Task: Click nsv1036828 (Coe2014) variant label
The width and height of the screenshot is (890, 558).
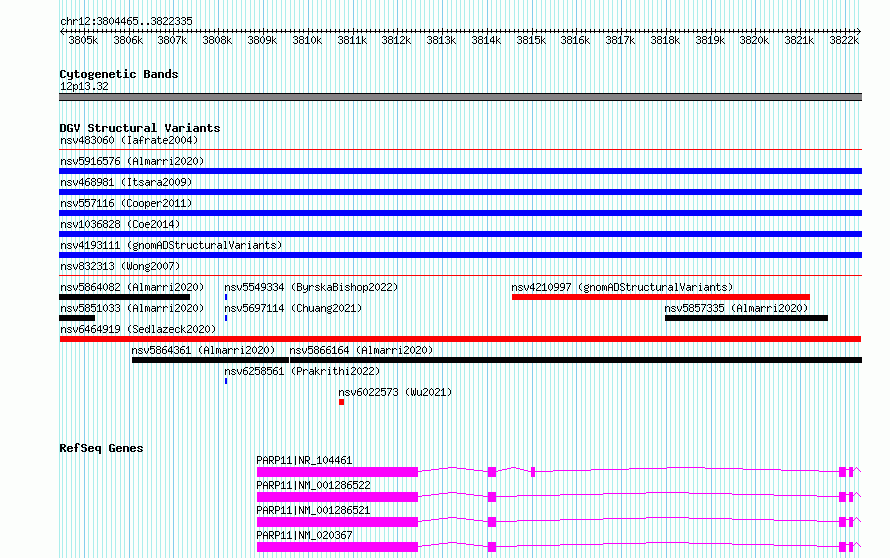Action: pos(120,224)
